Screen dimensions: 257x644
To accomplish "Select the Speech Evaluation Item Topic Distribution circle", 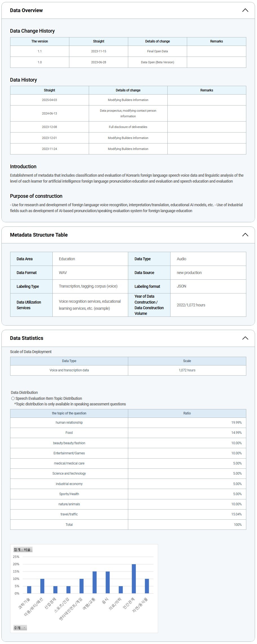I will 13,398.
